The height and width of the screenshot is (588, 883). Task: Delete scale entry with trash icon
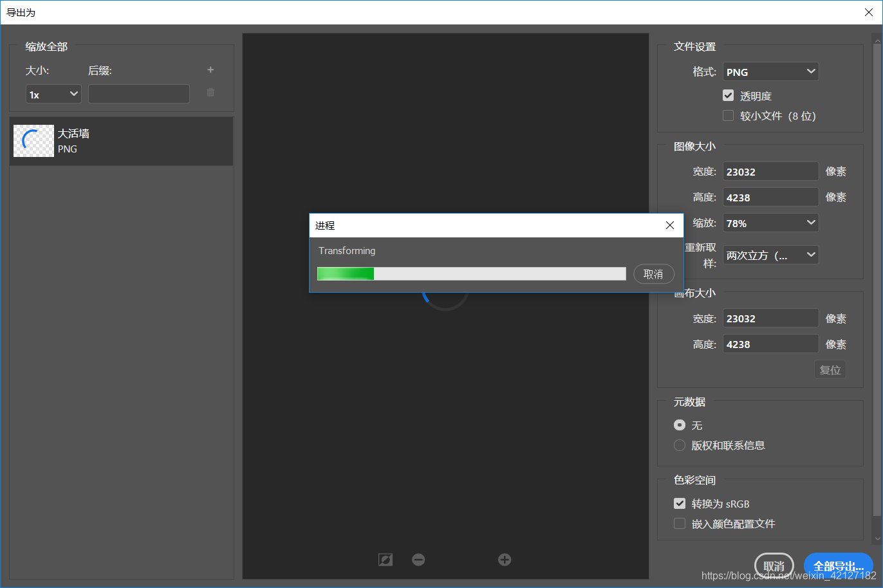point(210,93)
